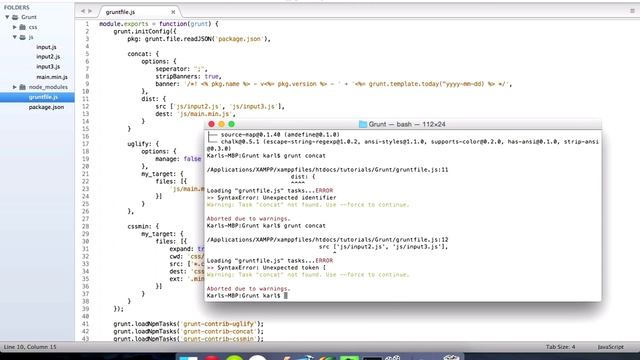
Task: Select the node_modules folder label
Action: (48, 87)
